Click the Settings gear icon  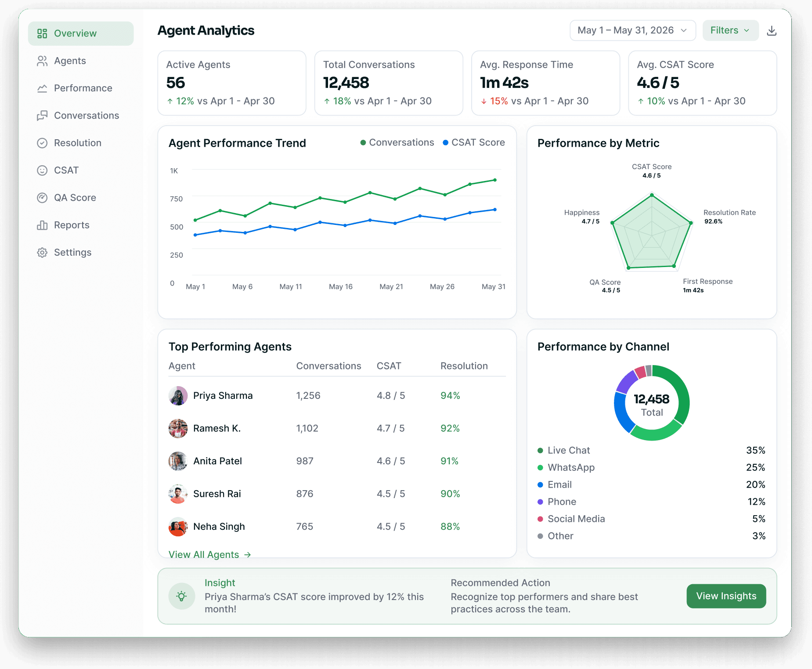[x=42, y=253]
